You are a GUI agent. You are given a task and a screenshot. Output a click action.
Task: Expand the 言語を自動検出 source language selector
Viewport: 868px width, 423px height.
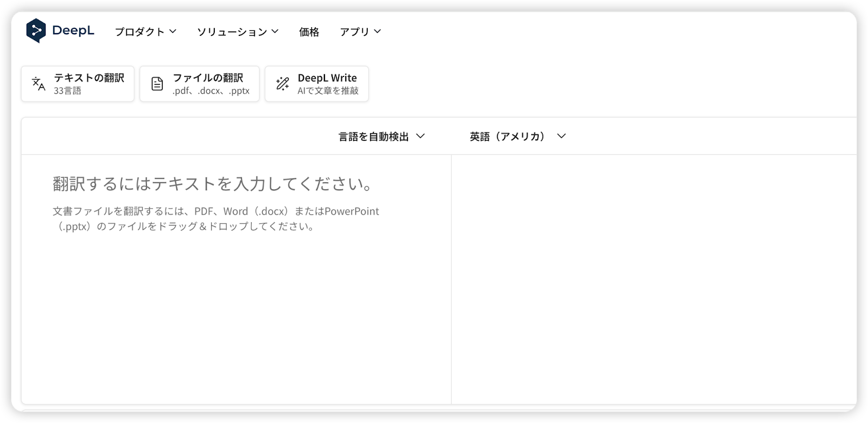click(382, 137)
